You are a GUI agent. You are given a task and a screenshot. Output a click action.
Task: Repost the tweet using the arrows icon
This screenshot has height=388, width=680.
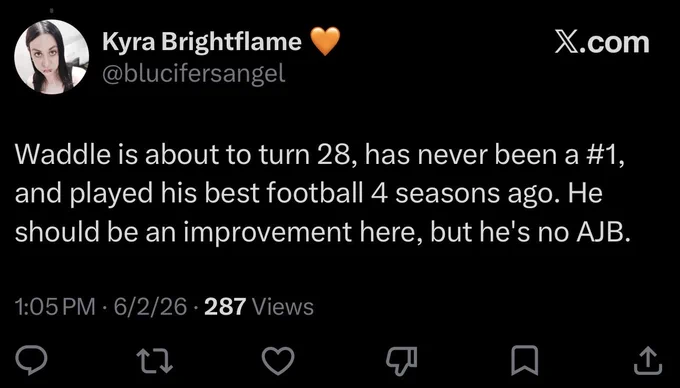coord(155,361)
